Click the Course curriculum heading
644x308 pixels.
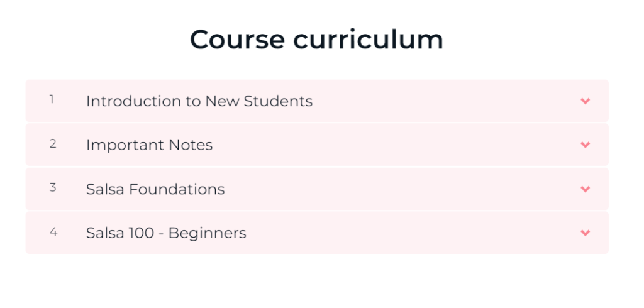click(316, 40)
